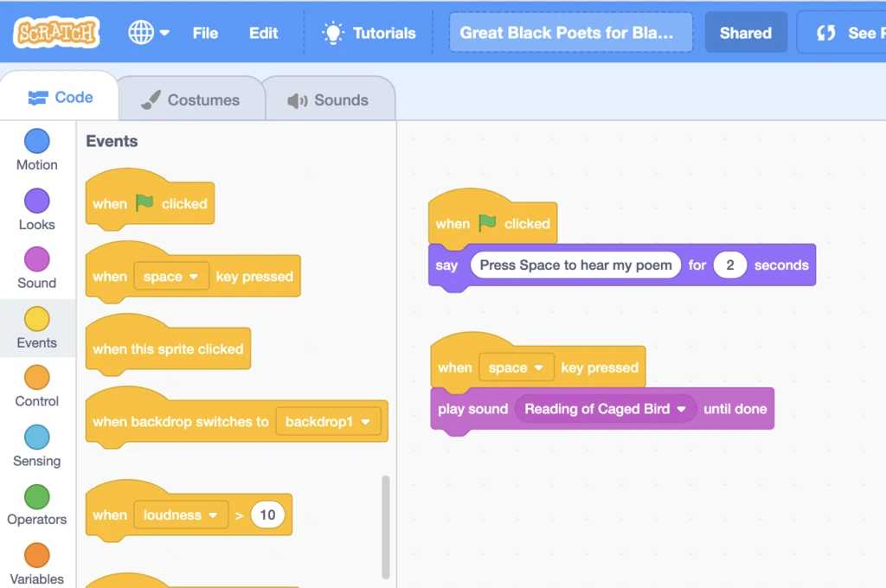Switch to the Sounds tab
This screenshot has width=886, height=588.
click(x=329, y=100)
